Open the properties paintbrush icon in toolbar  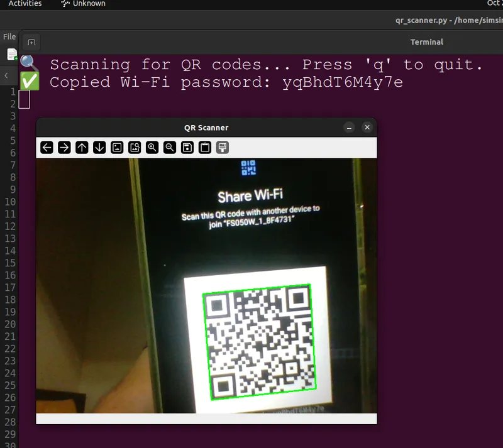[223, 148]
